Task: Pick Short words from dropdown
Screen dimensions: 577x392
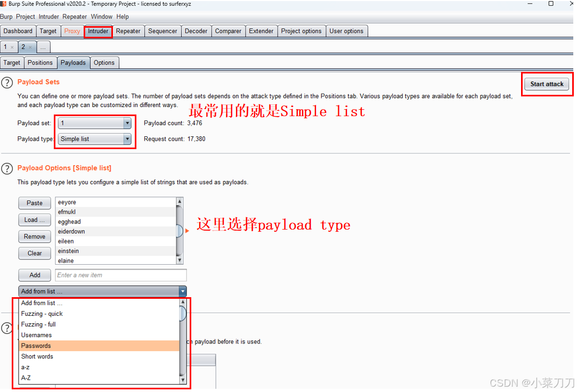Action: [x=99, y=356]
